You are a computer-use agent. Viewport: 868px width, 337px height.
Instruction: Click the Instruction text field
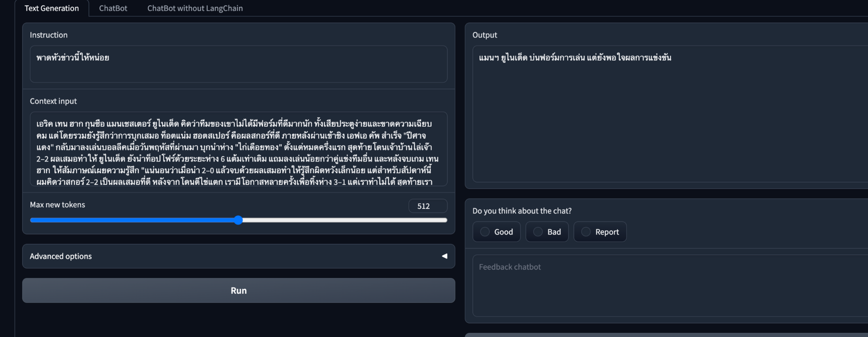(238, 64)
